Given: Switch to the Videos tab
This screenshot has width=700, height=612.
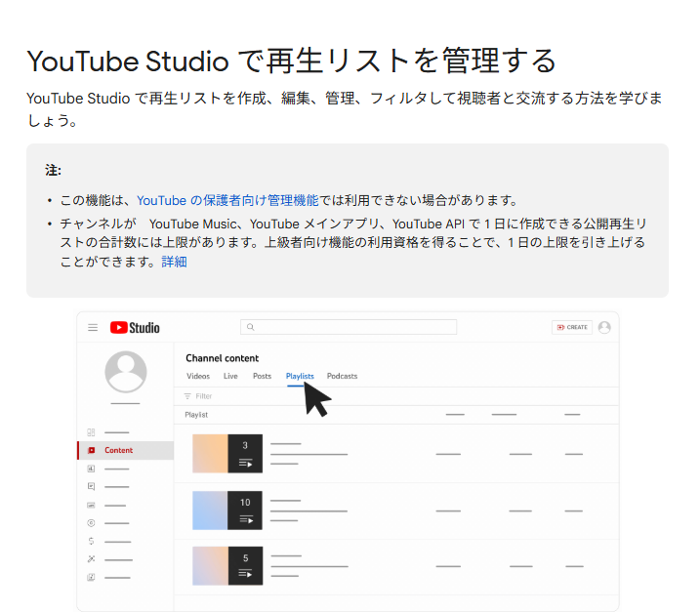Looking at the screenshot, I should (x=198, y=376).
